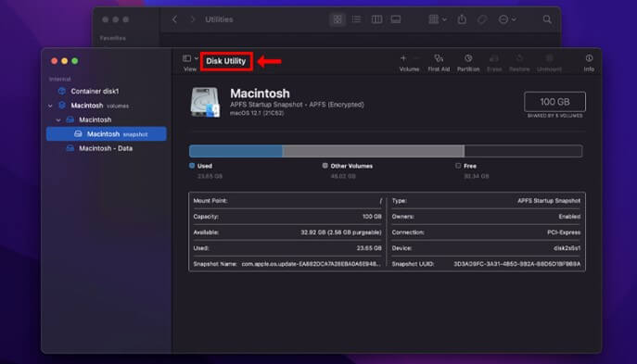Select the Macintosh snapshot row
Viewport: 637px width, 364px height.
pyautogui.click(x=107, y=134)
